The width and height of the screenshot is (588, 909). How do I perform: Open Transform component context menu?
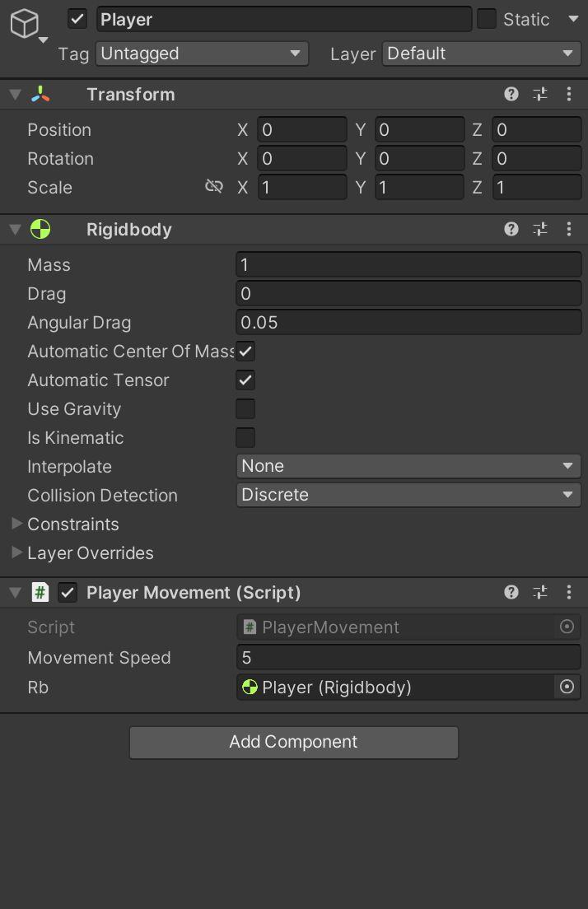click(569, 95)
